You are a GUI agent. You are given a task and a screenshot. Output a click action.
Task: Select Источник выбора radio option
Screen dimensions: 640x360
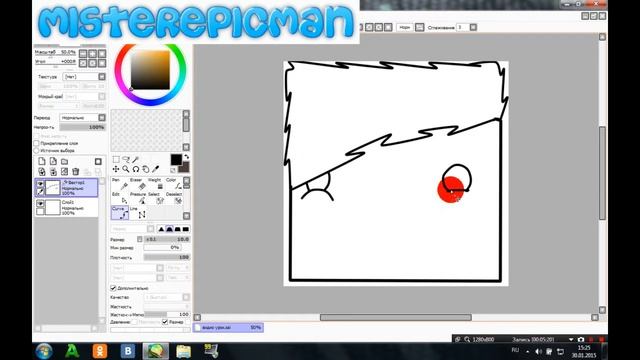[36, 150]
